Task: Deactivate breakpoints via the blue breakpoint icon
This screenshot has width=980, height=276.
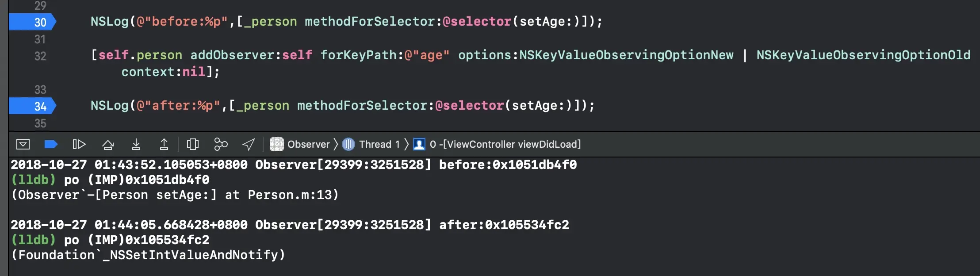Action: (x=51, y=144)
